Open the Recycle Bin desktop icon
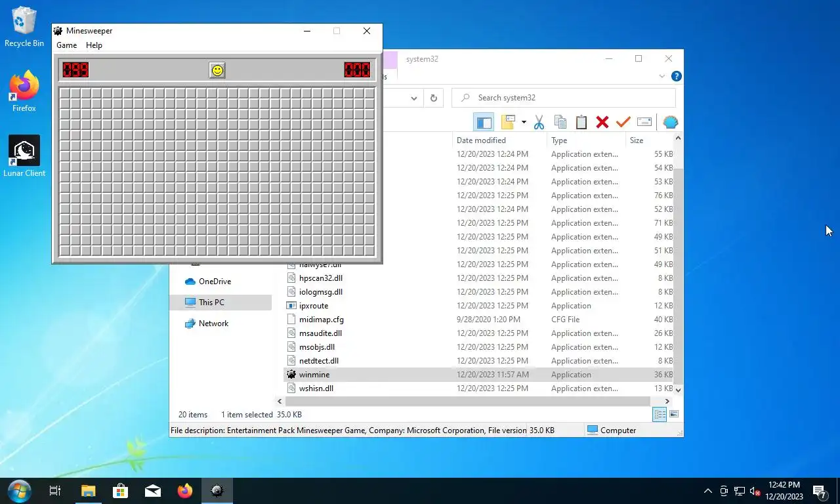 point(24,28)
